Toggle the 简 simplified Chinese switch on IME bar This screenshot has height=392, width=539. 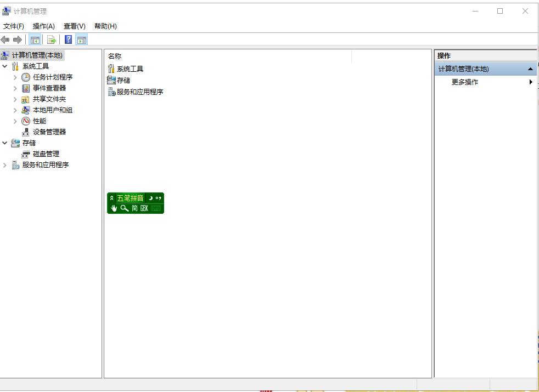click(135, 208)
